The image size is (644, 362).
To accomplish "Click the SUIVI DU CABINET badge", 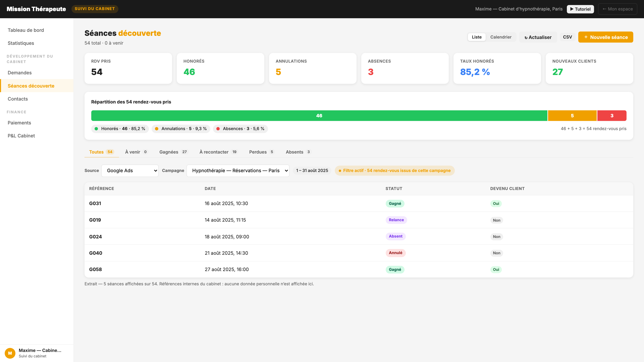I will [95, 9].
